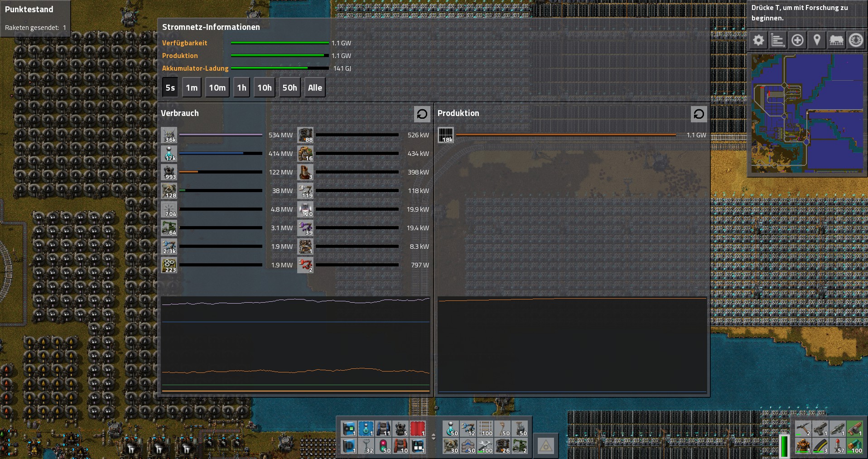Toggle laser turret consumption entry (36k)
868x459 pixels.
(x=169, y=135)
